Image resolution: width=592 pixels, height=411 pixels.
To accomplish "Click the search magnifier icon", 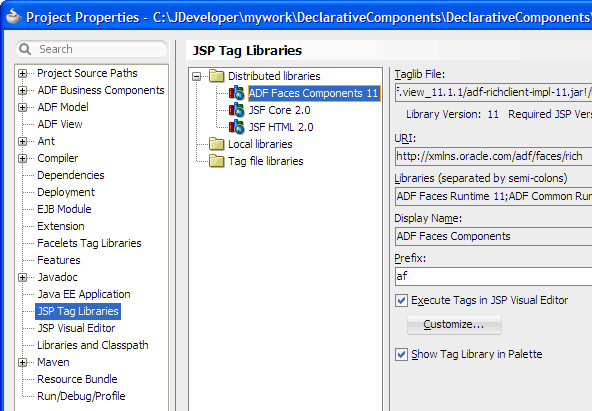I will coord(25,49).
